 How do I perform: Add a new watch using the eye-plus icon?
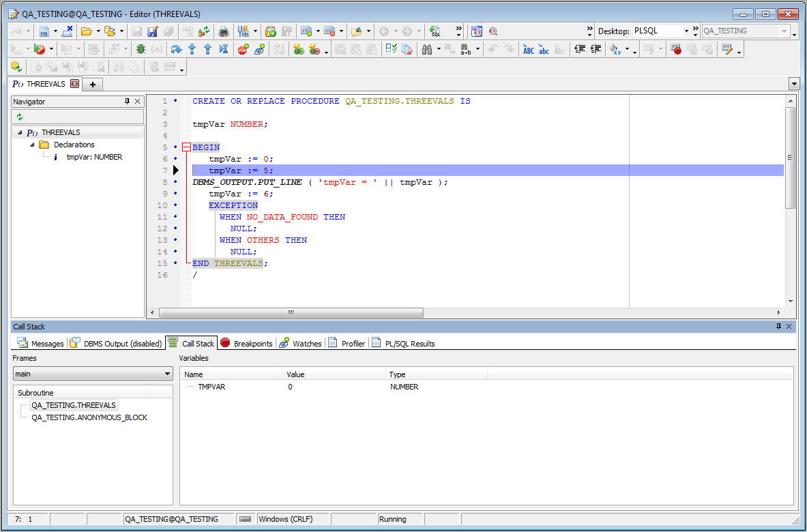[x=259, y=48]
